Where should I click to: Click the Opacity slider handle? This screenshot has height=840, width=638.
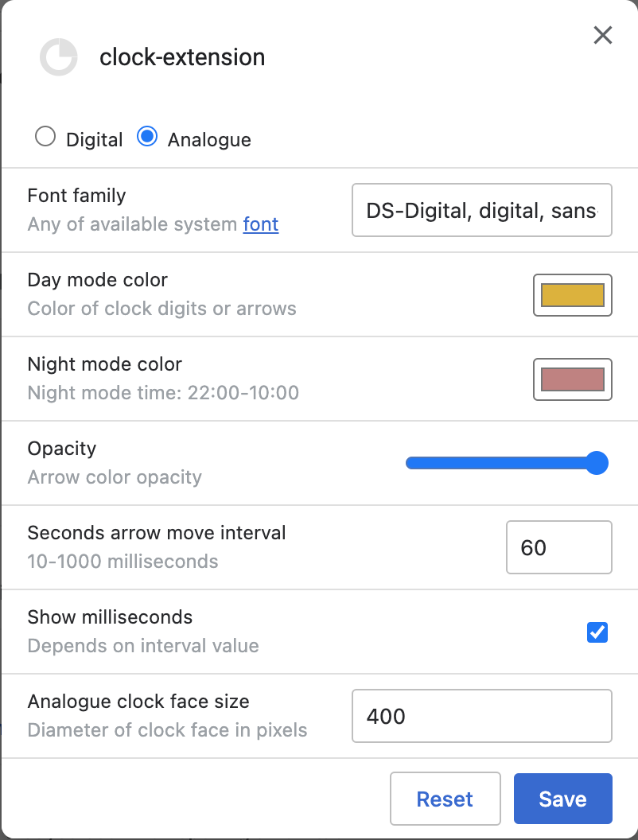[x=597, y=463]
